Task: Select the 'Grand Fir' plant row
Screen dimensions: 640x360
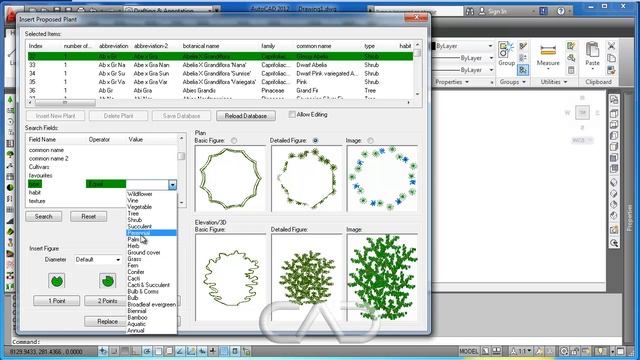Action: [x=220, y=90]
